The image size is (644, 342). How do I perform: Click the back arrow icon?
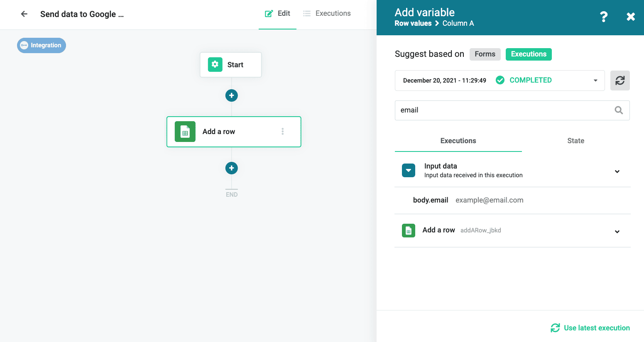(24, 14)
